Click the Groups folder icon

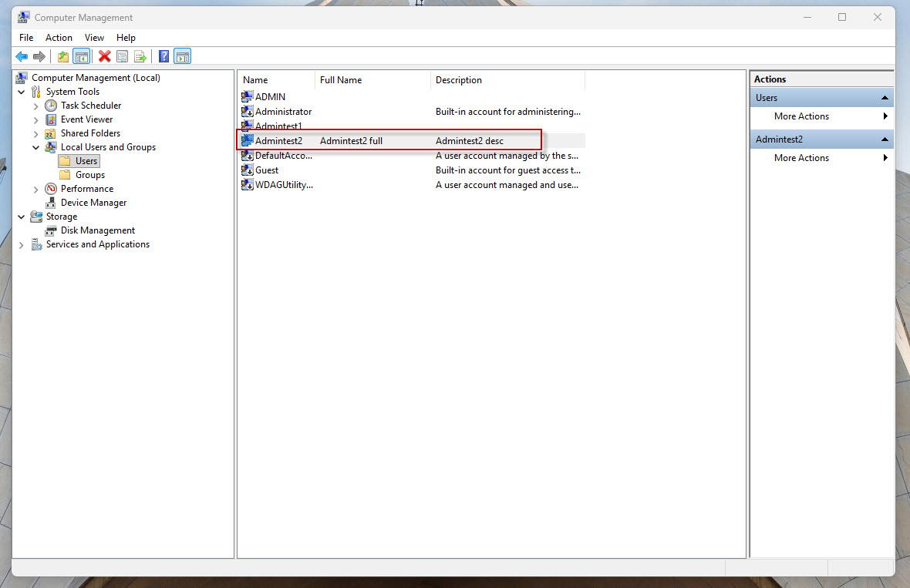tap(65, 174)
